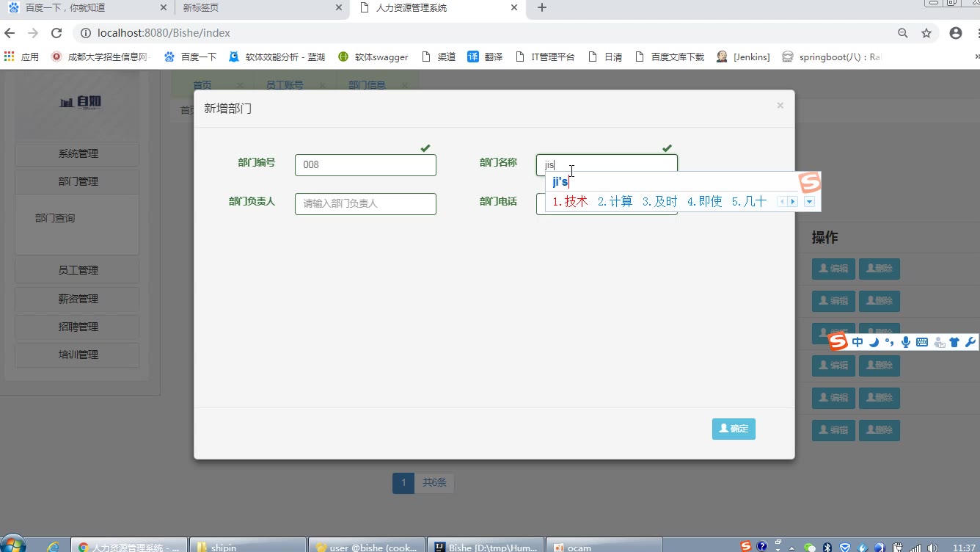Open 软体swagger bookmark

(373, 57)
